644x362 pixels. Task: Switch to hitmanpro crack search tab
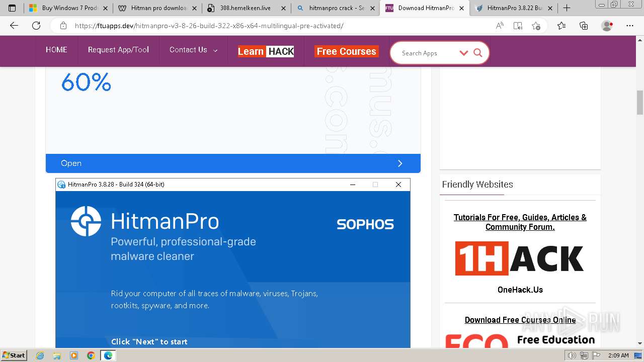(335, 8)
